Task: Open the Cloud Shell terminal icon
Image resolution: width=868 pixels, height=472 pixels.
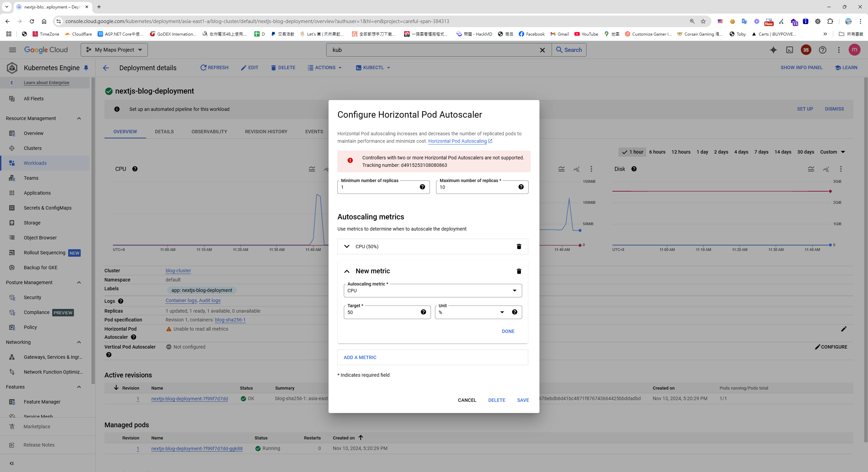Action: (790, 50)
